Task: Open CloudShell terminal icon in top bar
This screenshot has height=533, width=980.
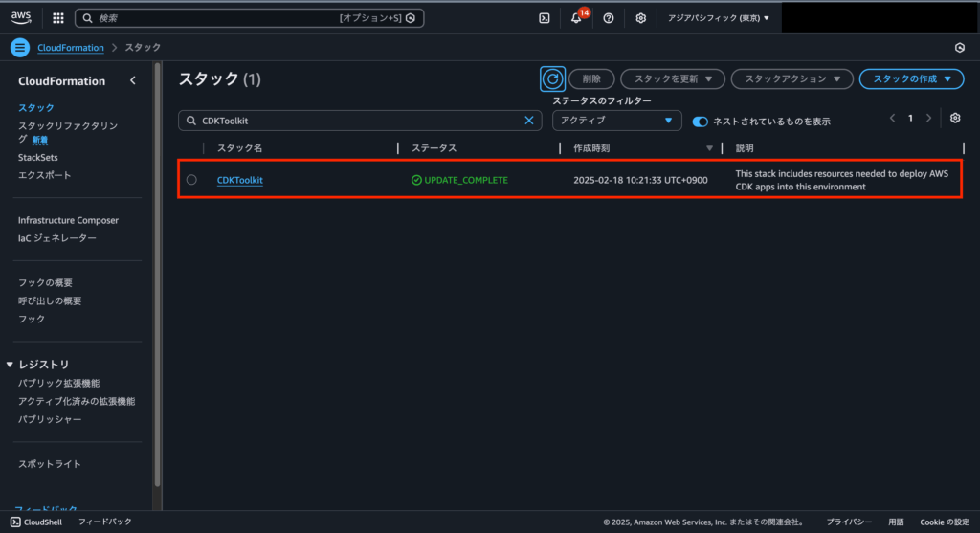Action: [x=544, y=18]
